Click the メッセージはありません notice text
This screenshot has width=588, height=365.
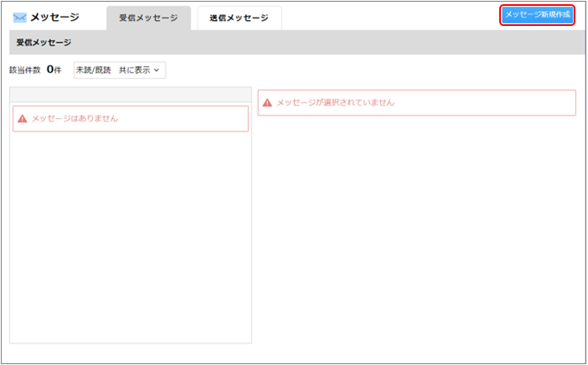tap(75, 118)
